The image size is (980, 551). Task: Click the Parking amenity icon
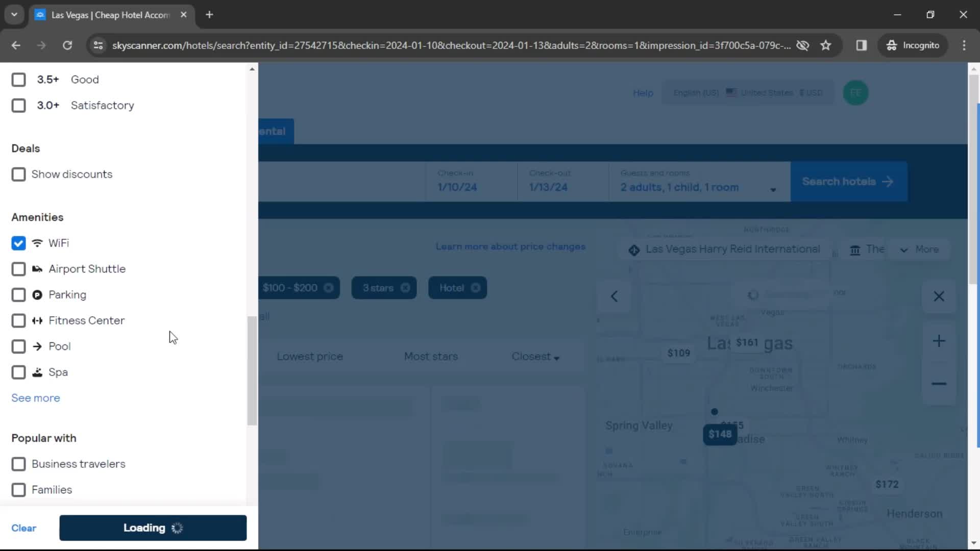(37, 295)
